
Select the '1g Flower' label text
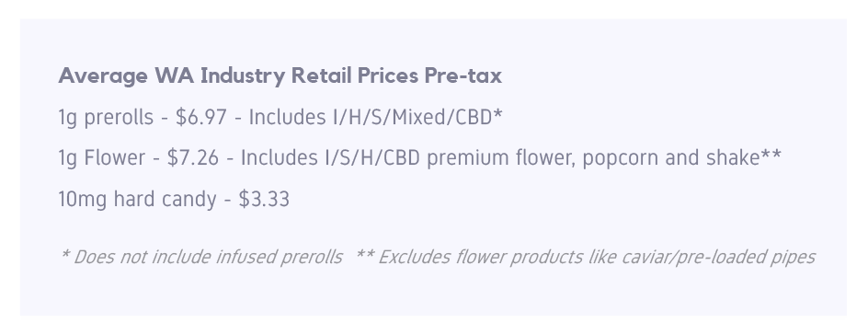(x=101, y=158)
